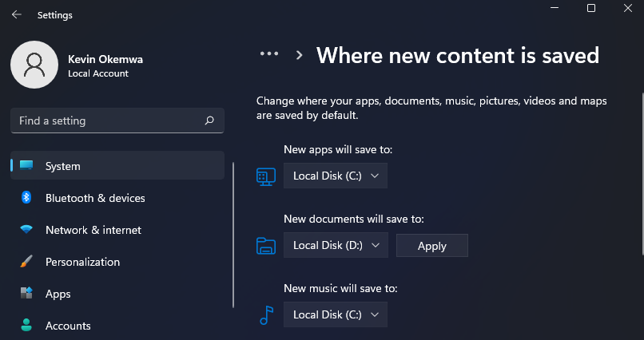Open the new documents Local Disk (D:) dropdown
Screen dimensions: 644x340
336,246
